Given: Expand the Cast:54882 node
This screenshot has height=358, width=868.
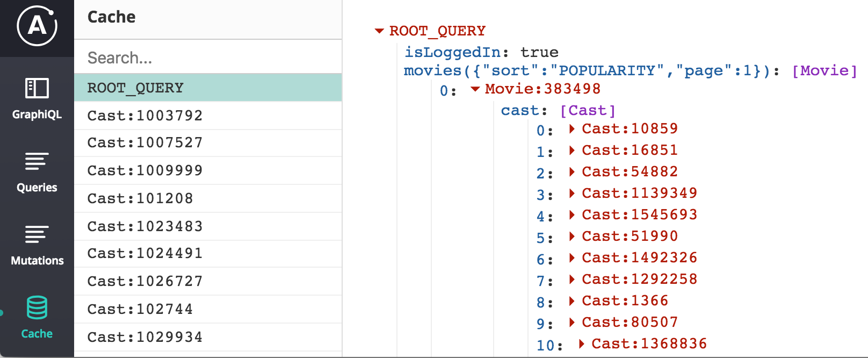Looking at the screenshot, I should pos(572,172).
